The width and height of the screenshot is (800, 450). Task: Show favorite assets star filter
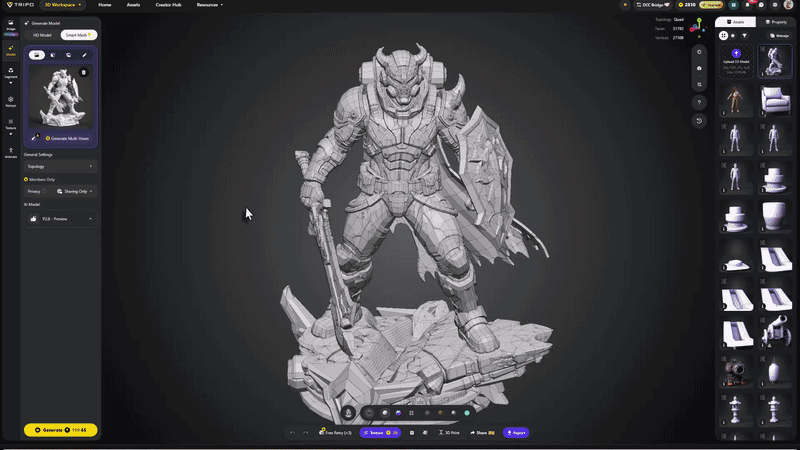[x=733, y=36]
